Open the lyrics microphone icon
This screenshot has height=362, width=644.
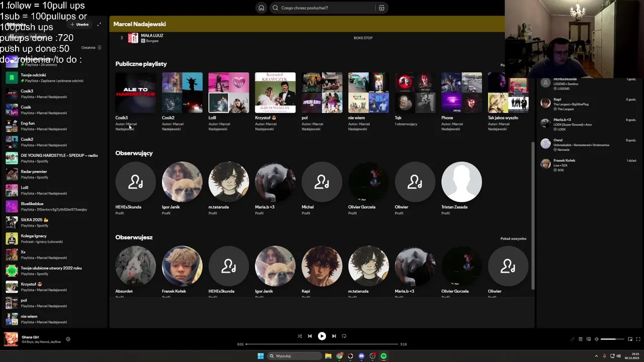coord(572,339)
